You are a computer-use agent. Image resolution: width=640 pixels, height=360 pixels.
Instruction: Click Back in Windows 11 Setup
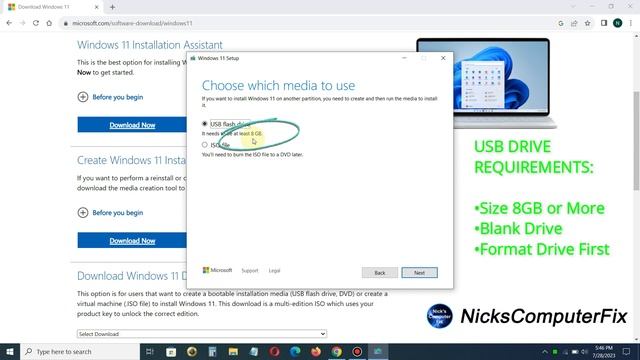(x=380, y=272)
